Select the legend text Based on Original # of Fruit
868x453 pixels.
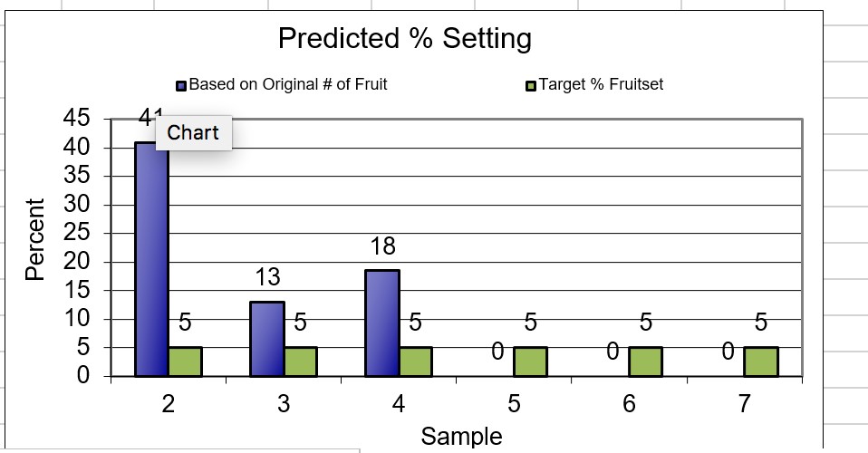(x=287, y=85)
